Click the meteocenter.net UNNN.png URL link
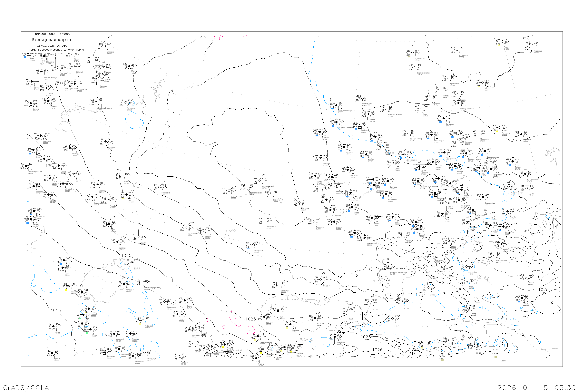 tap(55, 50)
